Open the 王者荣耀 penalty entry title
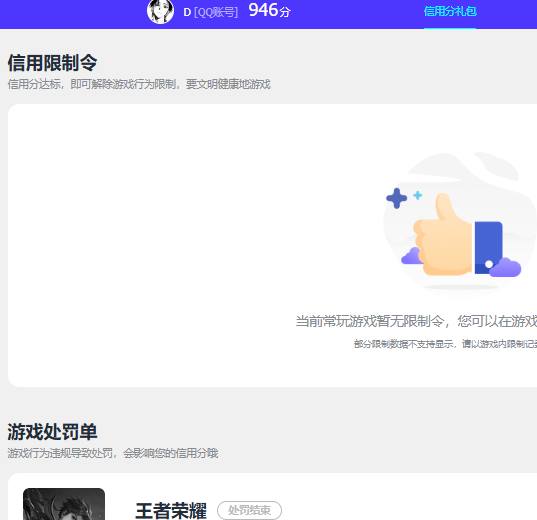The image size is (537, 520). pyautogui.click(x=171, y=511)
